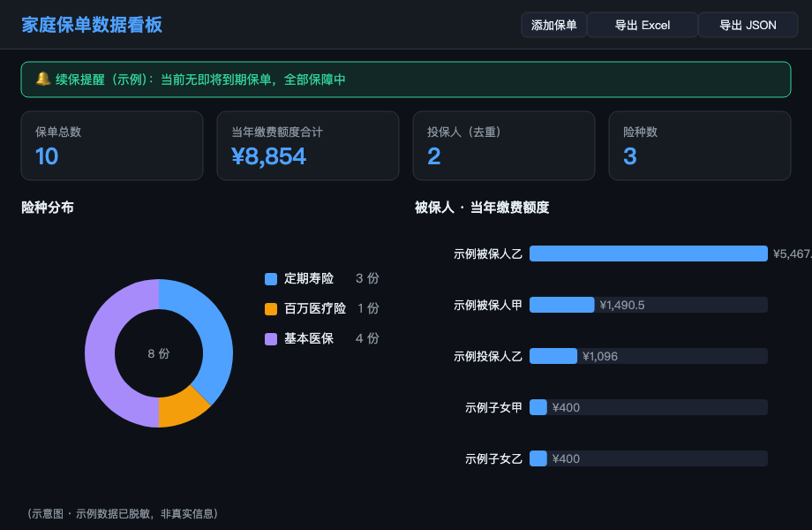Click the orange 百万医疗险 legend swatch
The width and height of the screenshot is (812, 530).
(271, 309)
